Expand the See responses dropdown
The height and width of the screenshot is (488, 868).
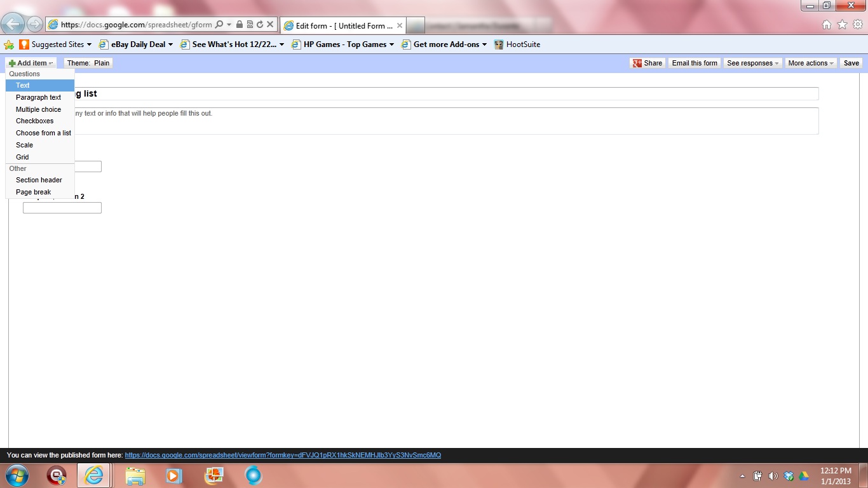tap(753, 63)
